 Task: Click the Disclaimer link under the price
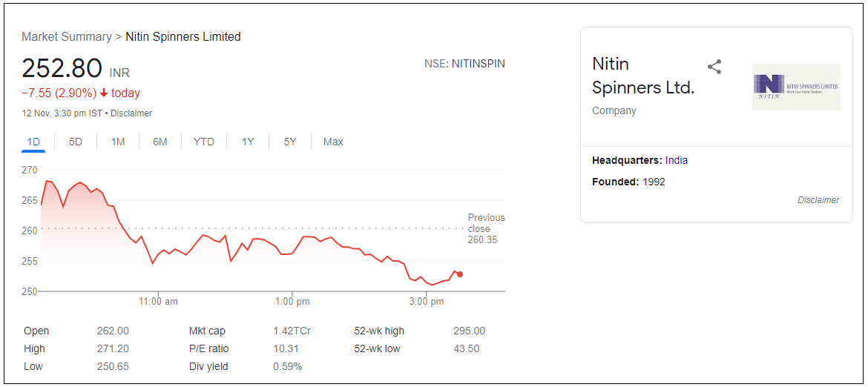131,113
